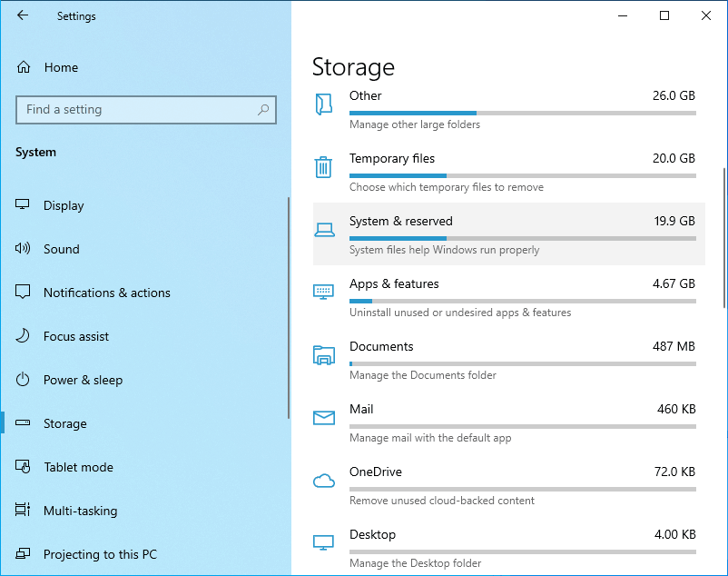Select Multi-tasking in sidebar
The height and width of the screenshot is (576, 728).
[144, 511]
